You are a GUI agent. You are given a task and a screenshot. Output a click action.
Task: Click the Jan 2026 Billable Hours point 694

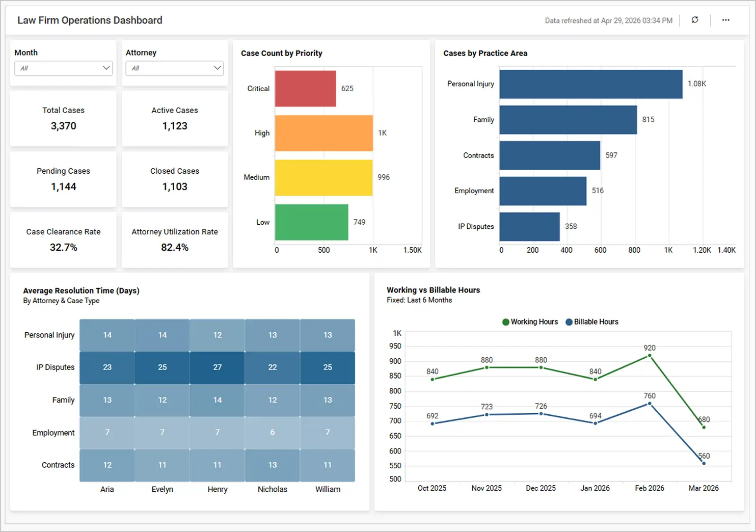(x=595, y=423)
